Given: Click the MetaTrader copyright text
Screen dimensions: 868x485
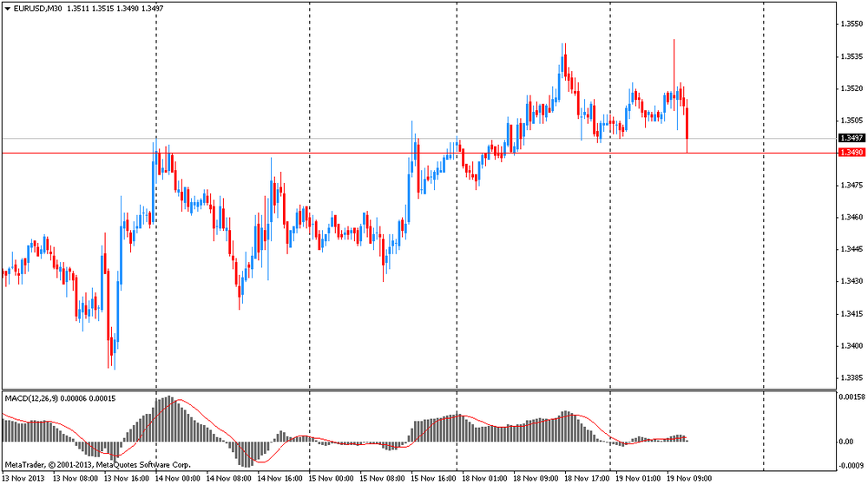Looking at the screenshot, I should point(97,465).
